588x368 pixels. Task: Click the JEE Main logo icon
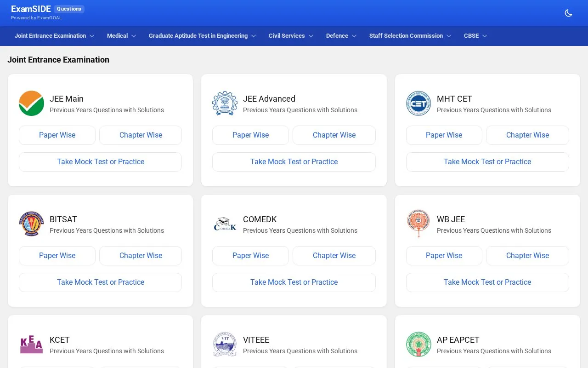31,103
